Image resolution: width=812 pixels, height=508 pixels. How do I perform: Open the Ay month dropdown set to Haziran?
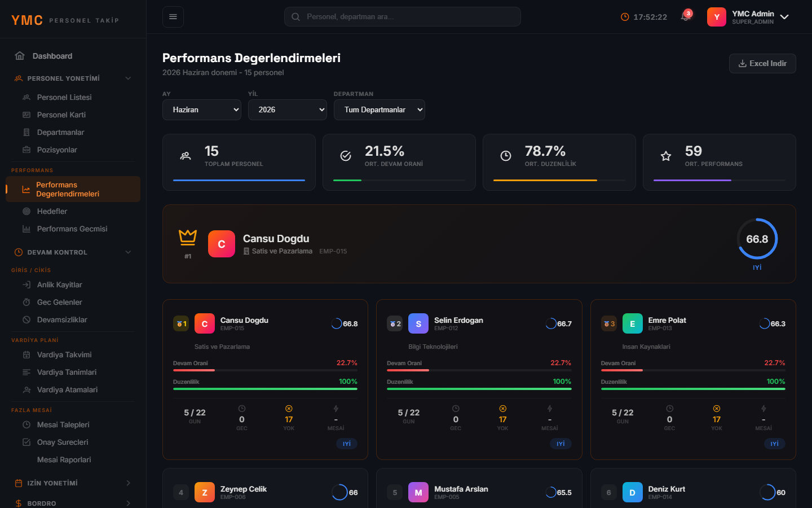pyautogui.click(x=202, y=110)
